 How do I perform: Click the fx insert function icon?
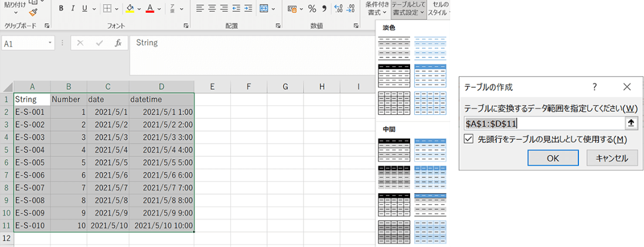(x=118, y=43)
